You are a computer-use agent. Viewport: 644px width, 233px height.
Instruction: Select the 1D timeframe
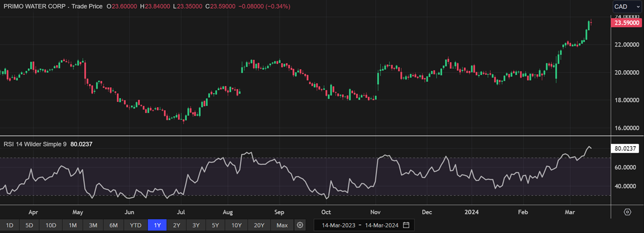point(10,225)
